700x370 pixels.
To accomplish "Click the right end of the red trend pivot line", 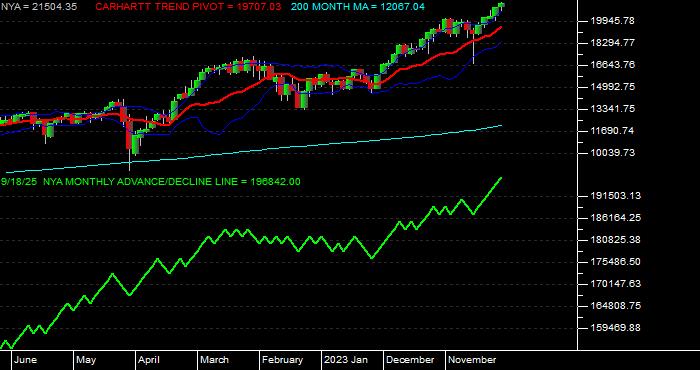I will [501, 27].
